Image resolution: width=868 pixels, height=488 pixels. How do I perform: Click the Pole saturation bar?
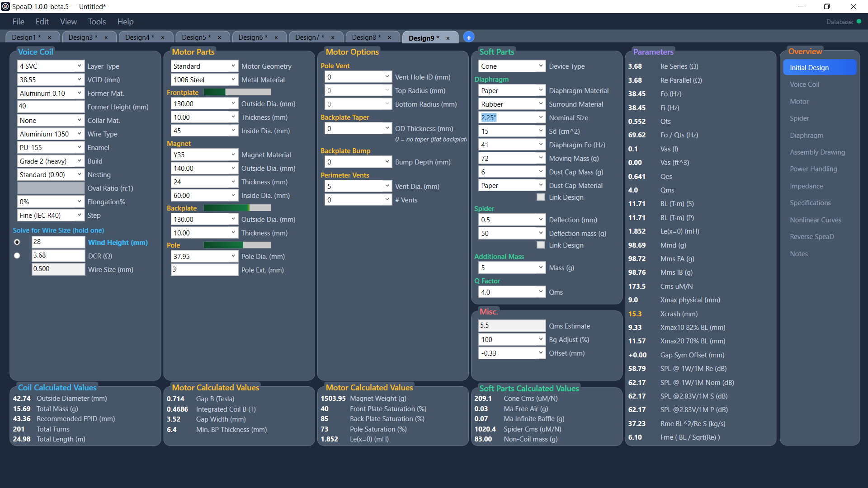[x=237, y=245]
